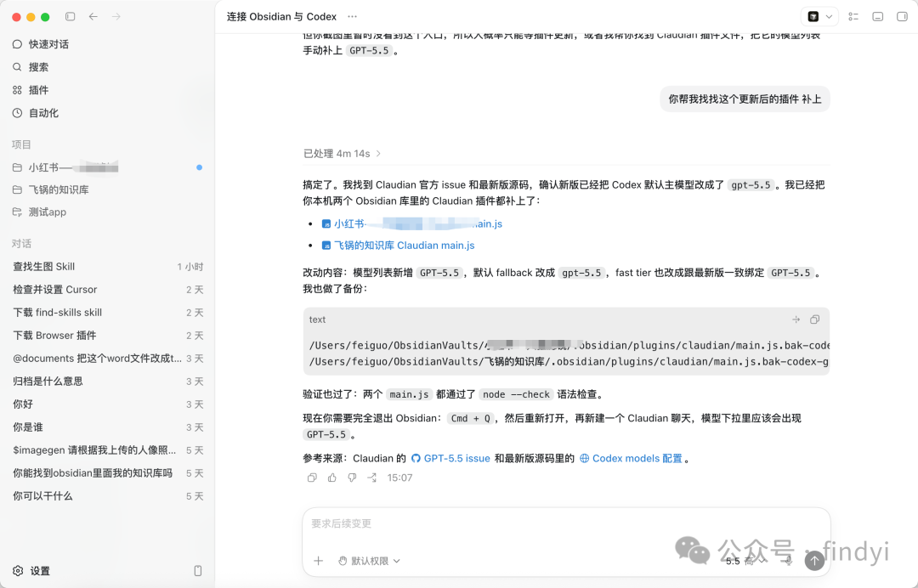Open the 5.5 高 model dropdown
The image size is (918, 588).
pyautogui.click(x=745, y=561)
